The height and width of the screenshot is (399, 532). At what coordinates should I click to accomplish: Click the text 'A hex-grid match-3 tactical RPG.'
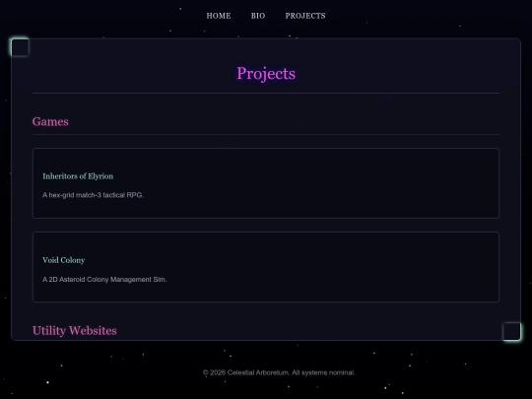pyautogui.click(x=93, y=195)
